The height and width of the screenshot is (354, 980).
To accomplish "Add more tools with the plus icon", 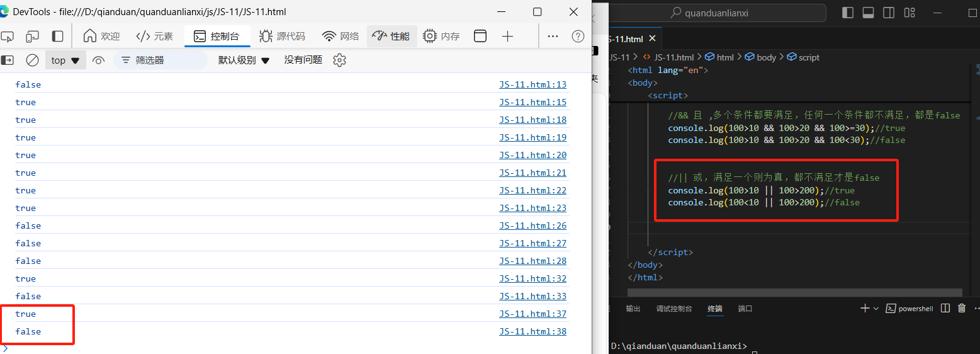I will 508,36.
